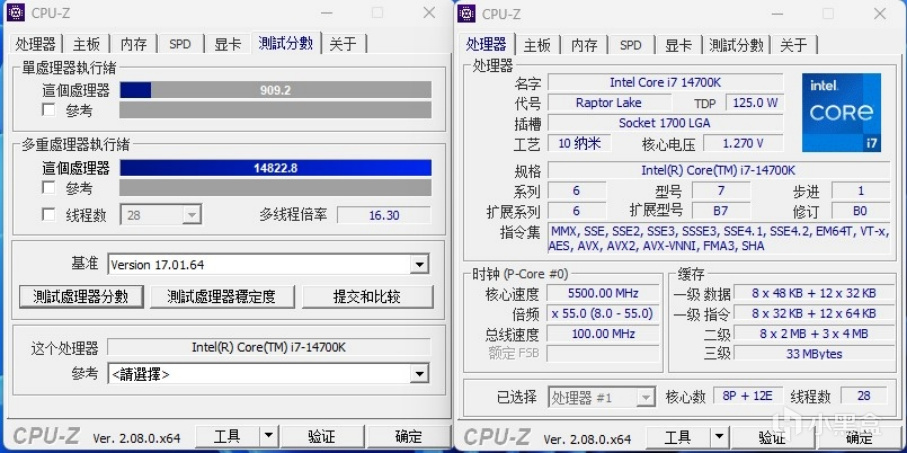Open 显卡 tab in right window
The height and width of the screenshot is (453, 908).
678,45
